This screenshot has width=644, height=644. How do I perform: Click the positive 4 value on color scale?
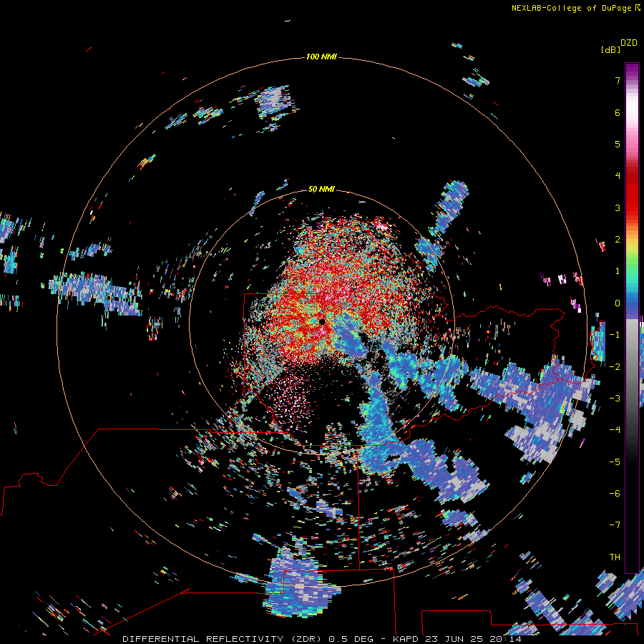coord(618,176)
